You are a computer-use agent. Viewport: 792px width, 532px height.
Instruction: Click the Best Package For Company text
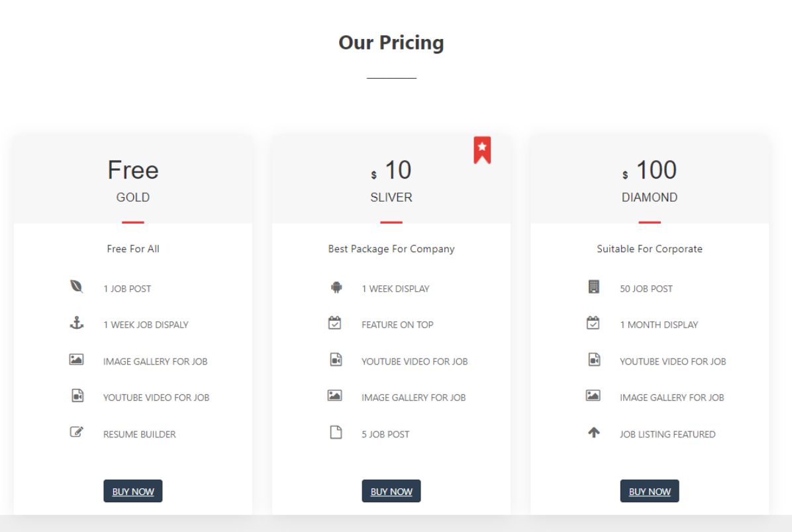point(391,249)
